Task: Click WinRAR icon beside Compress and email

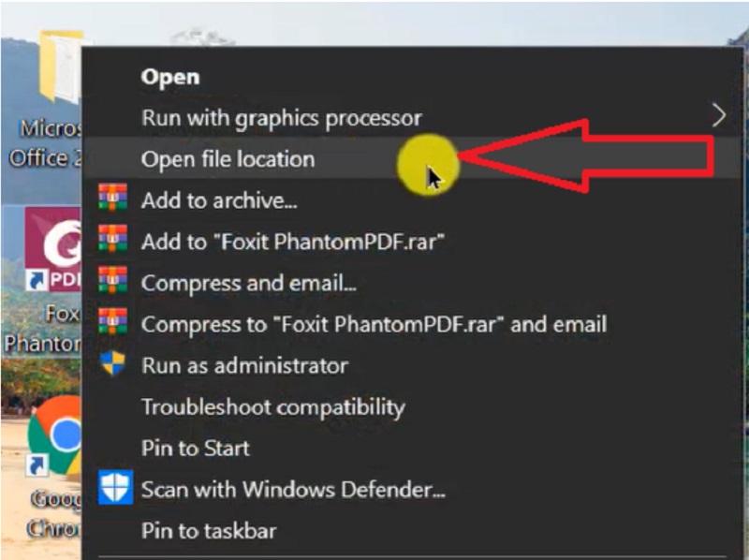Action: point(112,280)
